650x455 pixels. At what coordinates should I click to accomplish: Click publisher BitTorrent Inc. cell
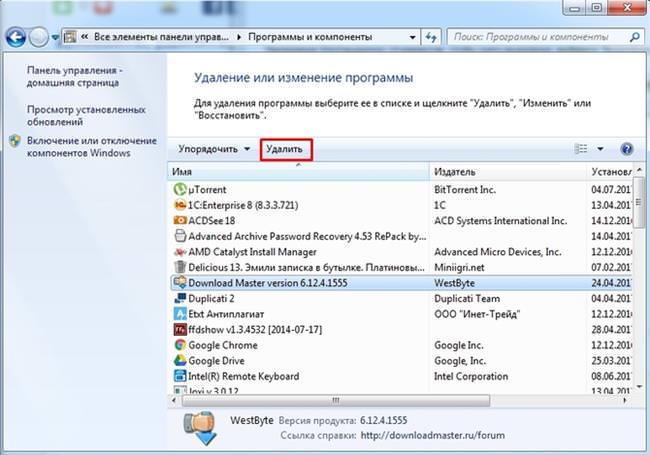click(x=465, y=190)
